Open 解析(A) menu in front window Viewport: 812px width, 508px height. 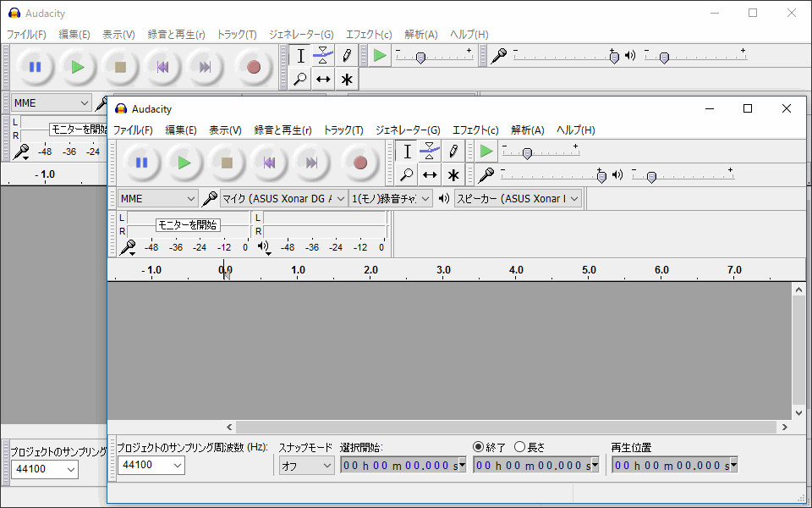coord(527,130)
